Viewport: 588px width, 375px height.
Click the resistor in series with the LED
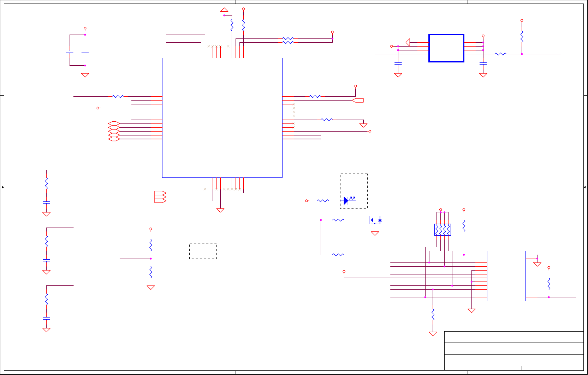point(323,201)
